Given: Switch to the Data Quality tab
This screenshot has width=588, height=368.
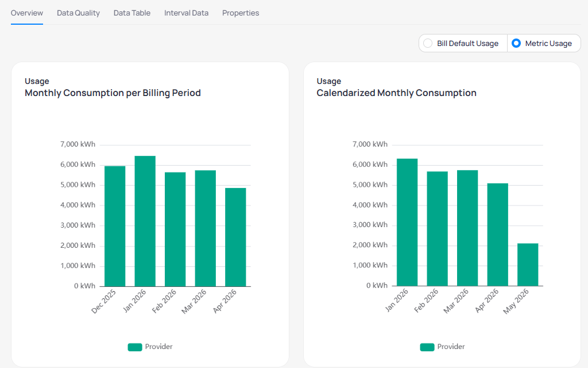Looking at the screenshot, I should pyautogui.click(x=78, y=13).
